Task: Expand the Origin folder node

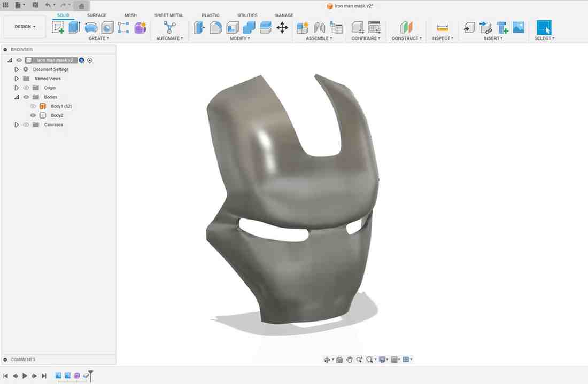Action: tap(17, 88)
